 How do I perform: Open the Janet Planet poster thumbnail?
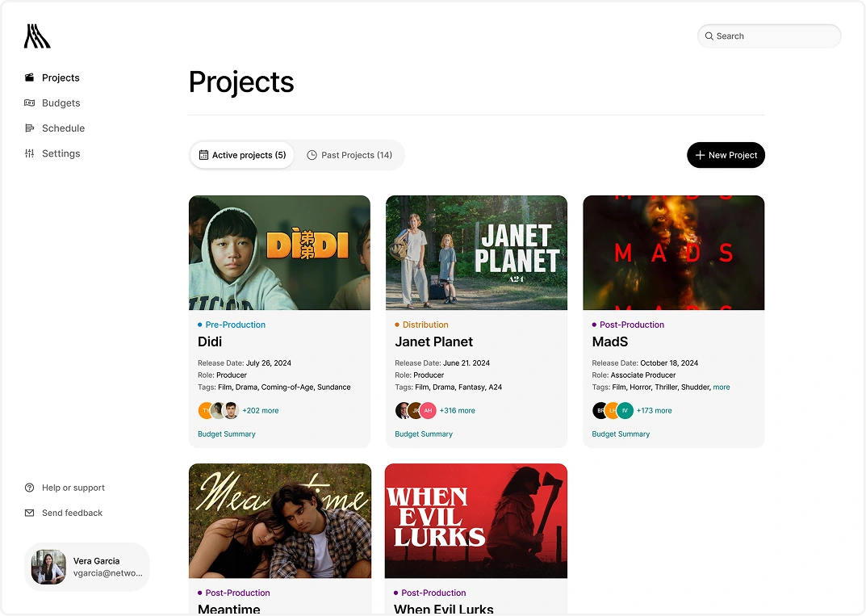tap(477, 253)
